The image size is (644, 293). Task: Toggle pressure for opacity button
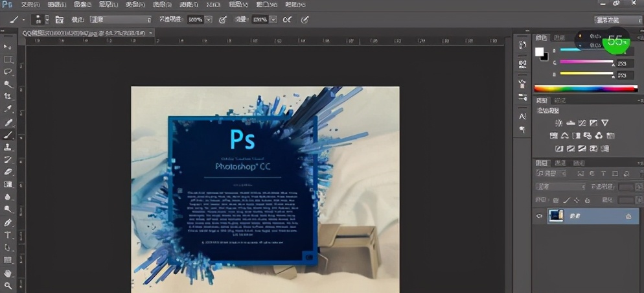pyautogui.click(x=222, y=19)
